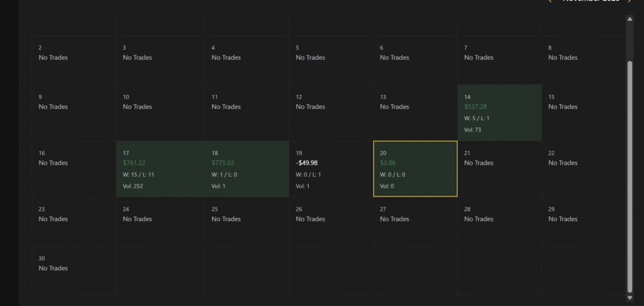Select day 19 with -$49.98 loss
This screenshot has height=306, width=644.
point(331,169)
